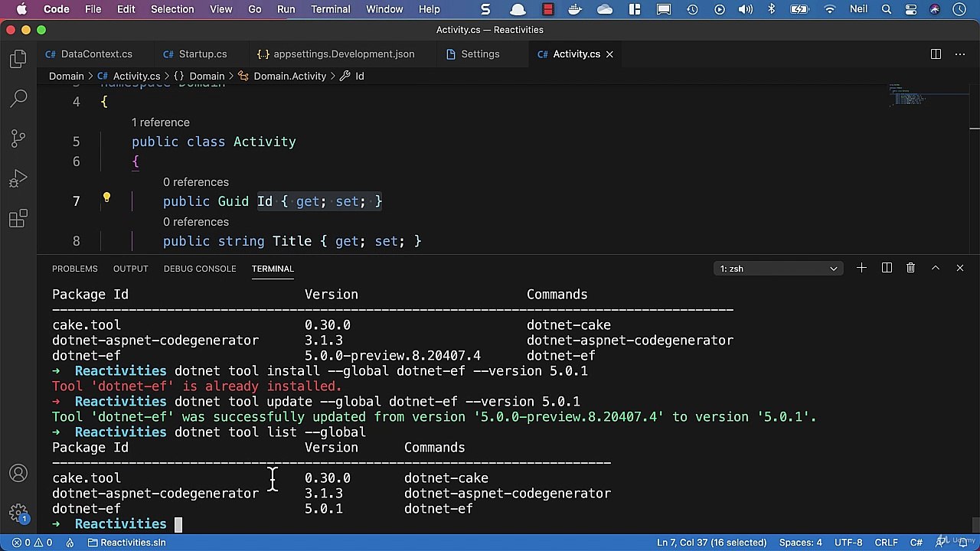
Task: Click the Reactivities.sln project selector
Action: pos(126,543)
